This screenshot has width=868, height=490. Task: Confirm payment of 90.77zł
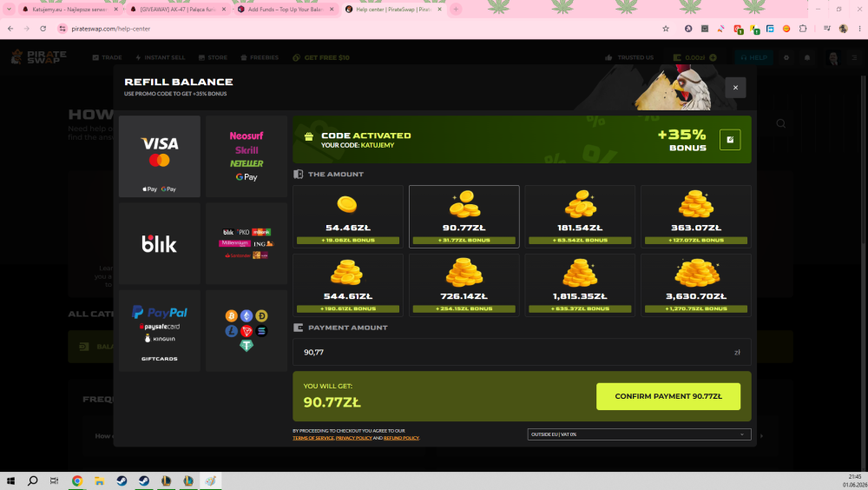click(668, 396)
